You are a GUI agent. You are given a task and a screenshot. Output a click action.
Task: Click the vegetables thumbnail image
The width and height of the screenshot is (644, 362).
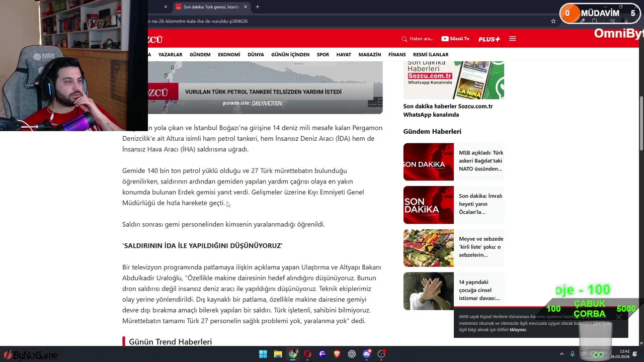click(x=428, y=248)
